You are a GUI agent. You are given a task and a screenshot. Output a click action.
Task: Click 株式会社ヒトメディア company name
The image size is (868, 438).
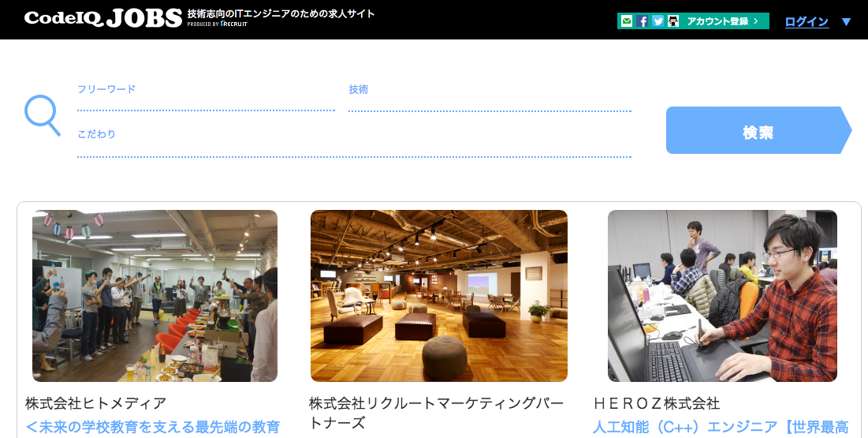[x=95, y=403]
